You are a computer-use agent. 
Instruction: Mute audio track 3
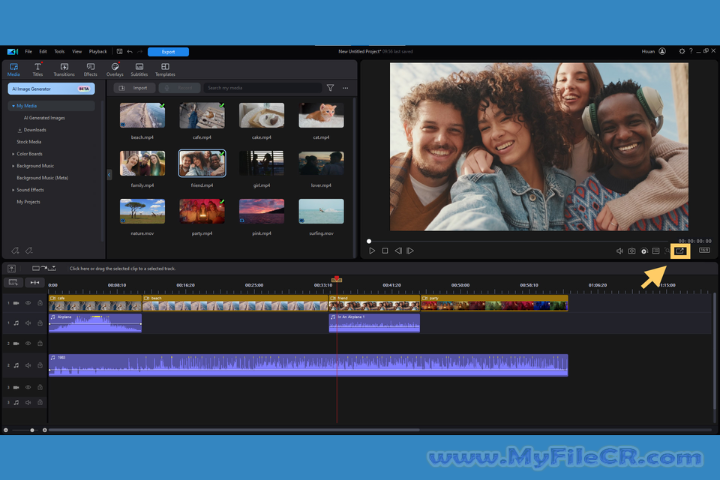point(28,402)
